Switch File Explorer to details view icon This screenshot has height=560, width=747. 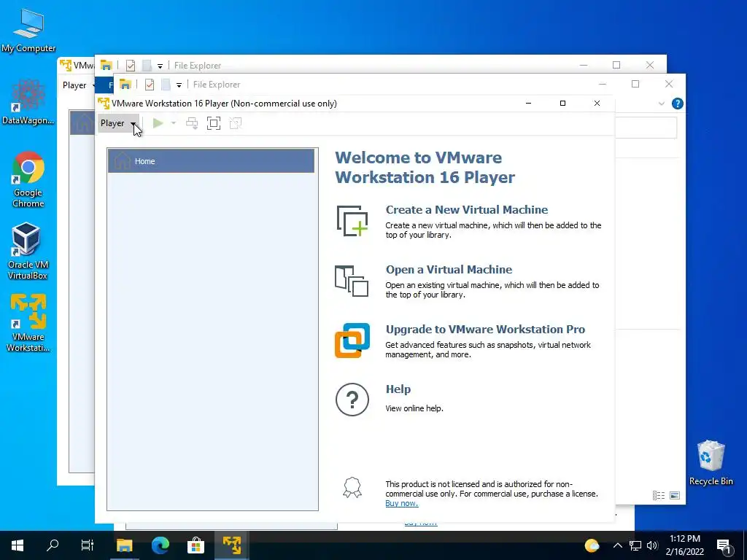659,496
